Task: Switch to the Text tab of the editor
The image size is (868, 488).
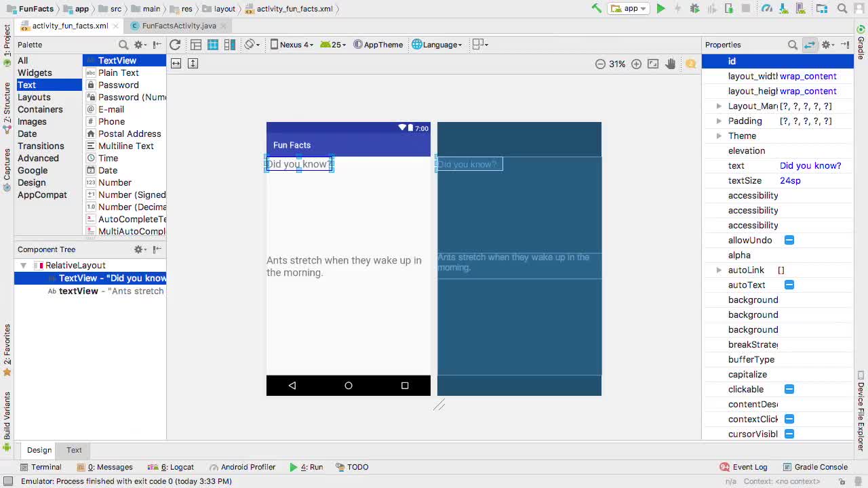Action: [73, 449]
